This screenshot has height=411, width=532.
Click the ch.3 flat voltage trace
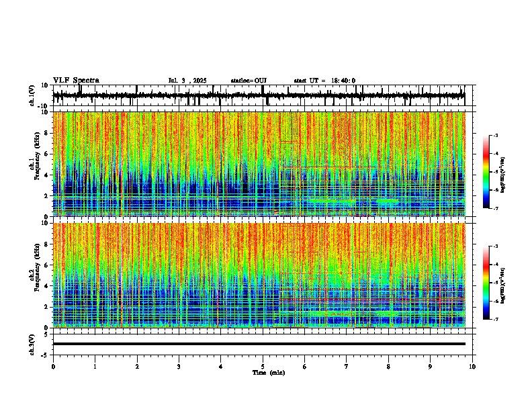pyautogui.click(x=259, y=344)
